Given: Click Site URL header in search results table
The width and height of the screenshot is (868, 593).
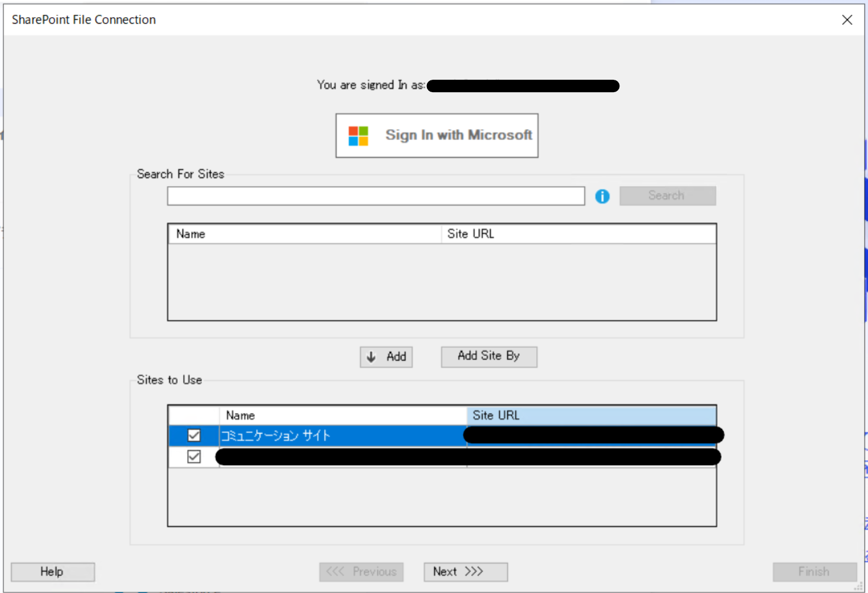Looking at the screenshot, I should click(x=579, y=234).
